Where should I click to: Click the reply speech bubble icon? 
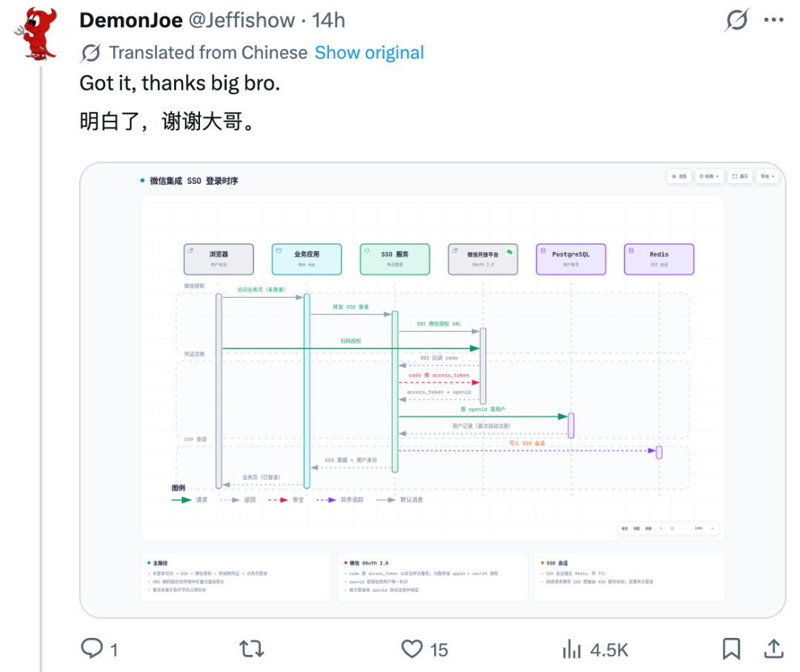pos(92,648)
